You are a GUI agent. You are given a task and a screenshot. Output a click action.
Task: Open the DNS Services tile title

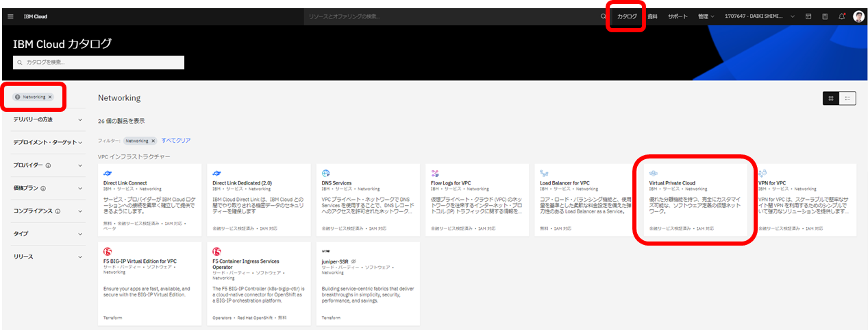336,183
